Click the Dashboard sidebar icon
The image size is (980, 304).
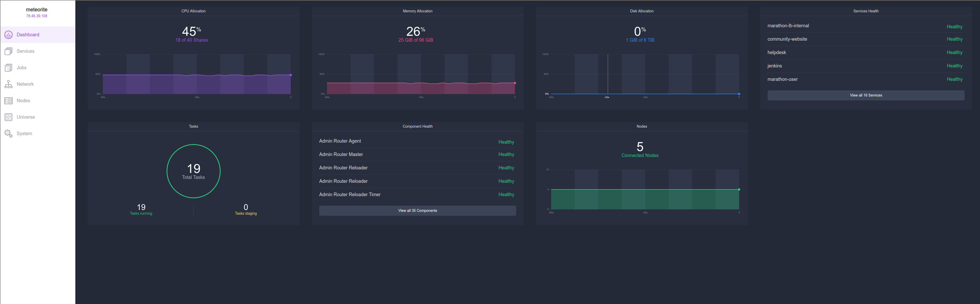[8, 35]
